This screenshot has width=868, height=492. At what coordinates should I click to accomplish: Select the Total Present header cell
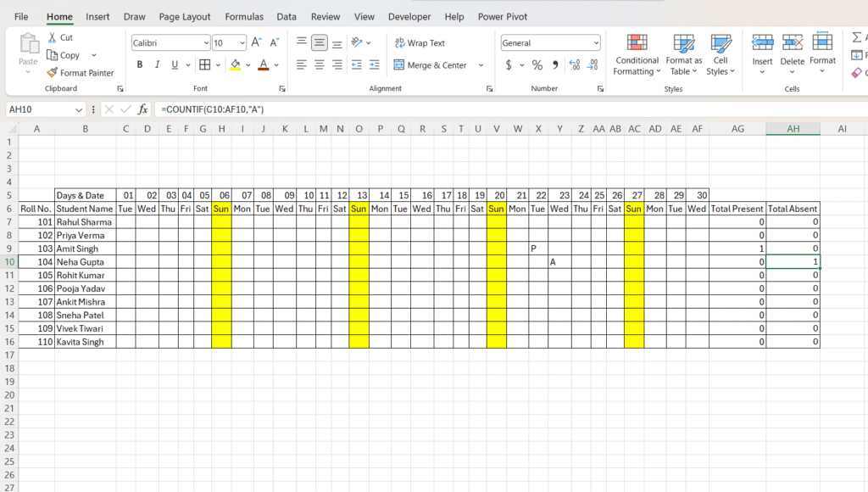click(737, 209)
